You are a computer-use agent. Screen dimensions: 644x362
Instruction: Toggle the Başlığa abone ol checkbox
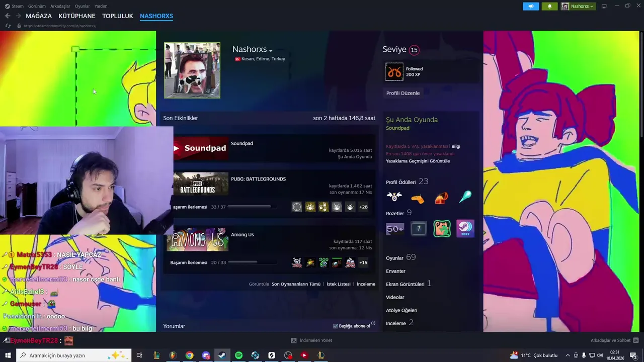336,326
